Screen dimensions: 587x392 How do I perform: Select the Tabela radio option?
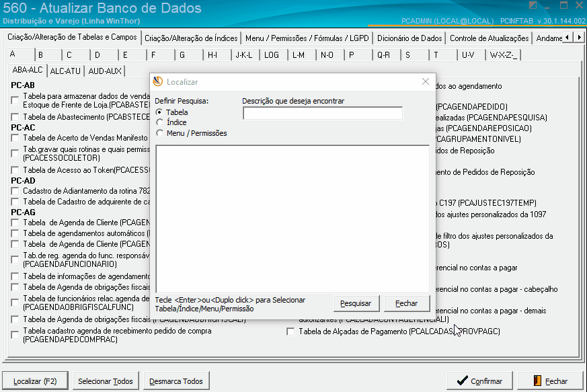[x=159, y=112]
